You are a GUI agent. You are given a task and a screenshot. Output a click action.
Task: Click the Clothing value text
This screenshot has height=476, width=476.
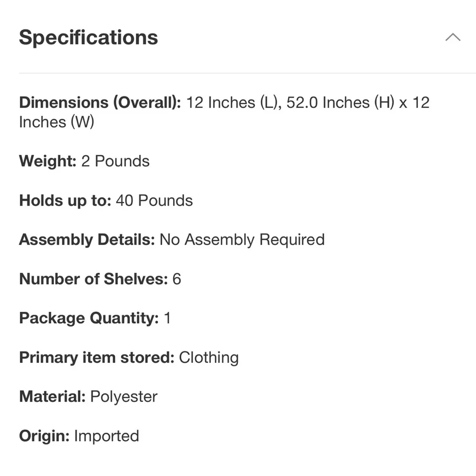pos(209,357)
